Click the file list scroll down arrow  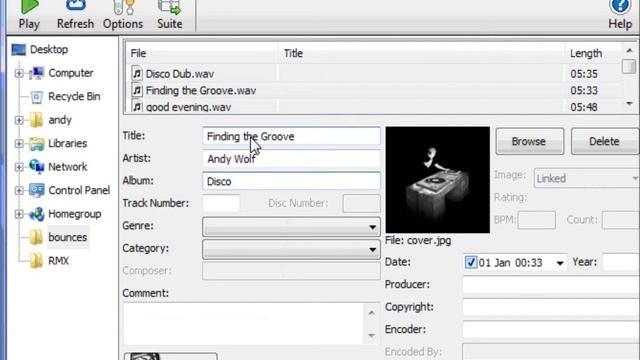629,104
